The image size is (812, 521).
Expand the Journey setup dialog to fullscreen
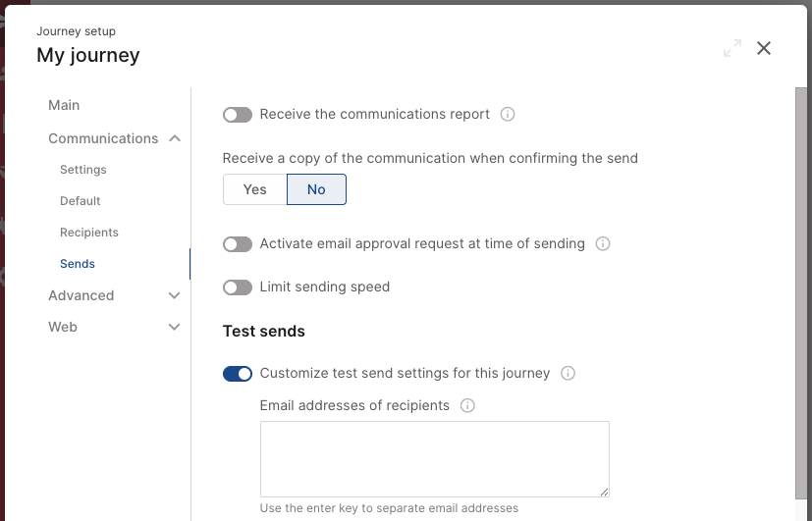(732, 48)
